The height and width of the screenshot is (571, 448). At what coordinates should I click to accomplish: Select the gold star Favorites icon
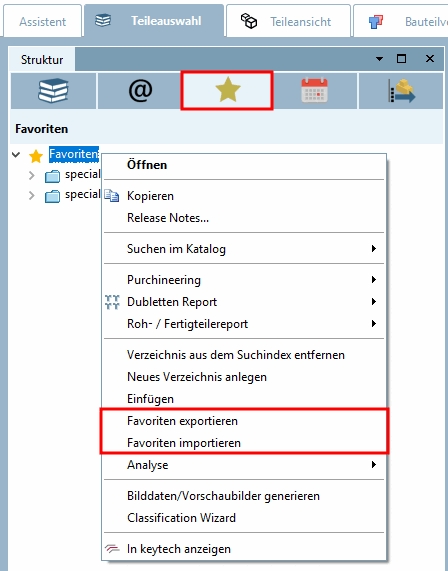coord(227,91)
